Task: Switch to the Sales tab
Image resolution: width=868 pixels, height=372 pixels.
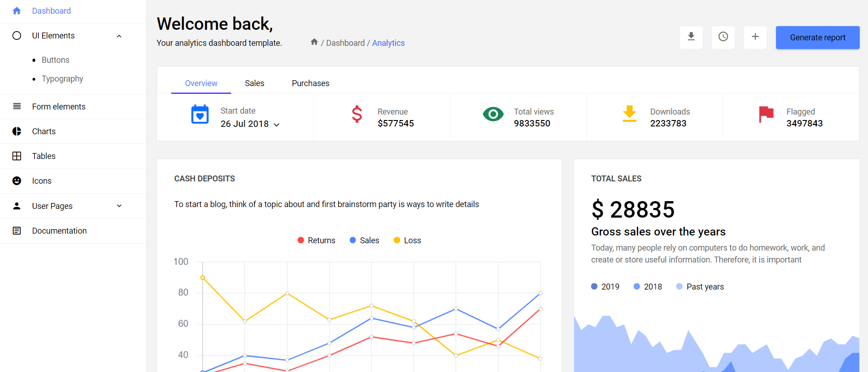Action: point(255,83)
